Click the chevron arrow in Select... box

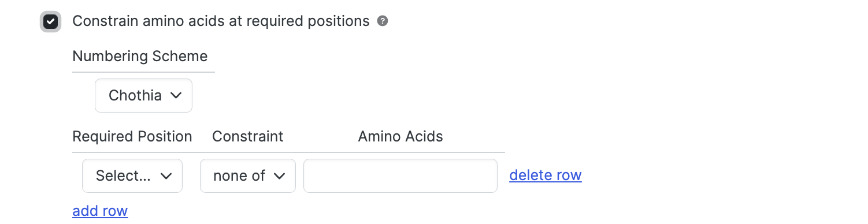point(166,176)
